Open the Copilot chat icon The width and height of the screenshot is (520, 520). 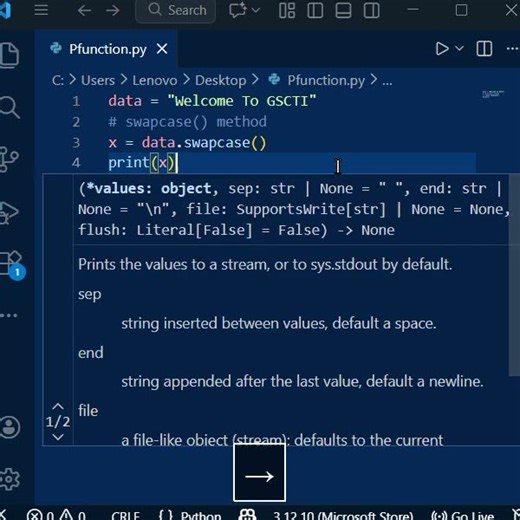237,10
